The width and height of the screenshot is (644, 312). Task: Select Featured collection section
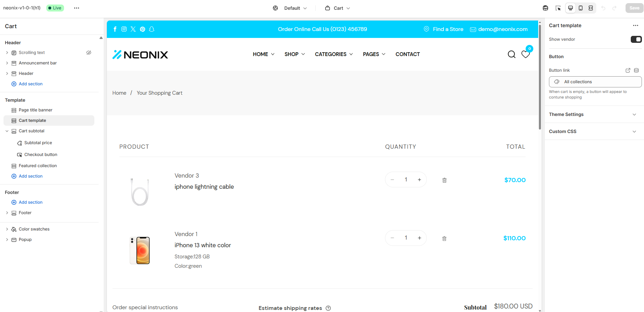click(x=38, y=166)
